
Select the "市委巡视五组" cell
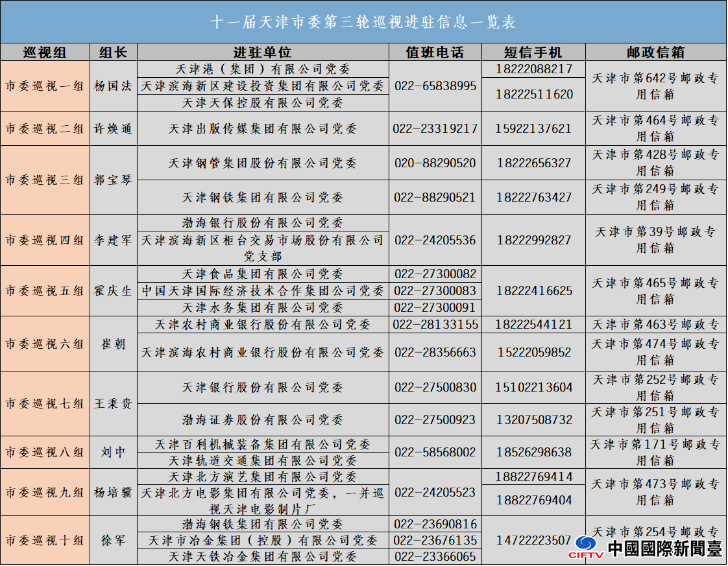[45, 291]
